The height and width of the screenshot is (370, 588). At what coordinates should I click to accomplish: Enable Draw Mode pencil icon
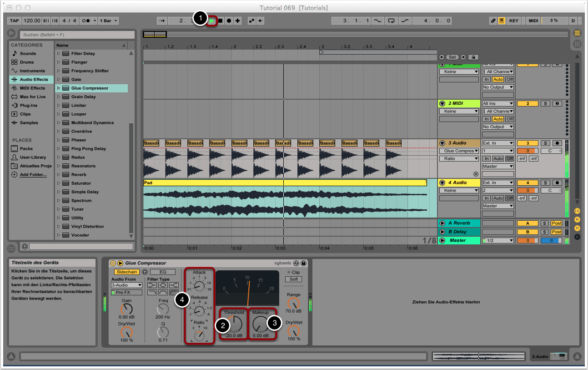pos(493,20)
